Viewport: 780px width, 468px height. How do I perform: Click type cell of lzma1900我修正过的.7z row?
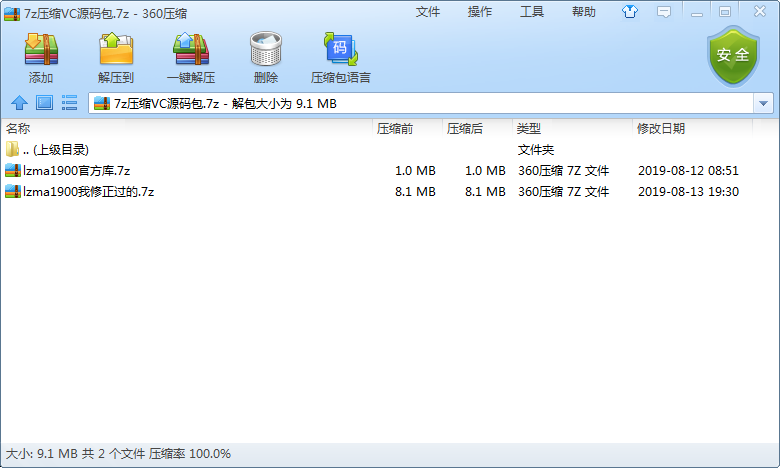click(x=564, y=191)
